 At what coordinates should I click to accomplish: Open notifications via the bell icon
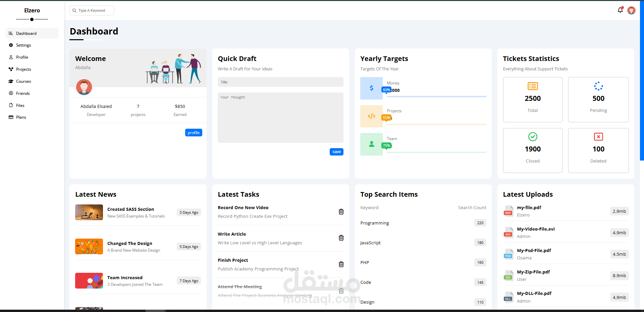[x=620, y=10]
